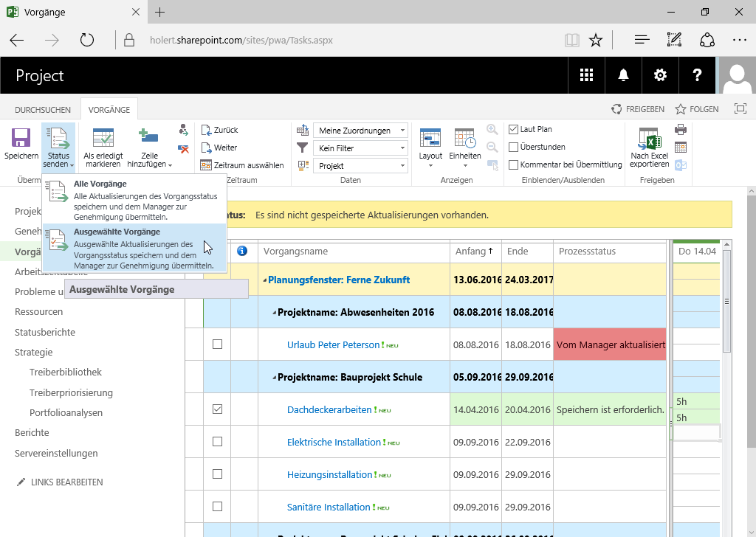Screen dimensions: 756x537
Task: Open the Sanitäre Installation link
Action: pyautogui.click(x=329, y=507)
